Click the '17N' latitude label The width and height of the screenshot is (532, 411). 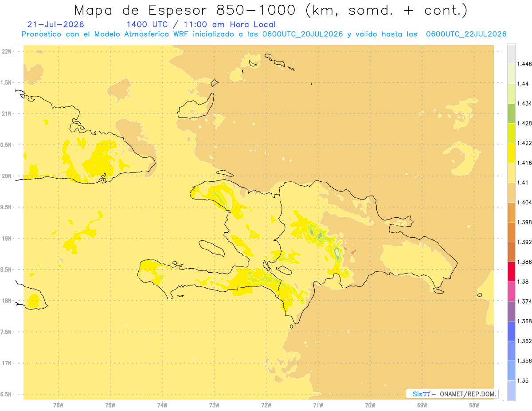coord(7,363)
